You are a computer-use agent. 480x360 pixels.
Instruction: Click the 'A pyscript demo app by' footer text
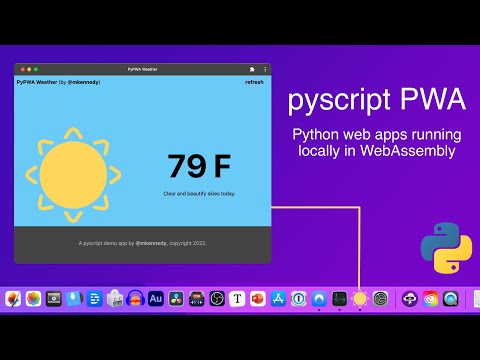click(x=106, y=243)
